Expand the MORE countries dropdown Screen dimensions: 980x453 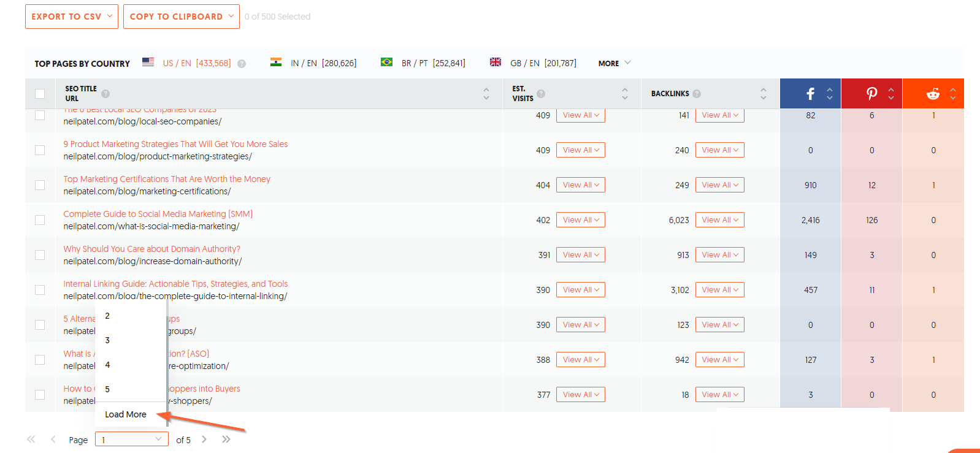614,63
